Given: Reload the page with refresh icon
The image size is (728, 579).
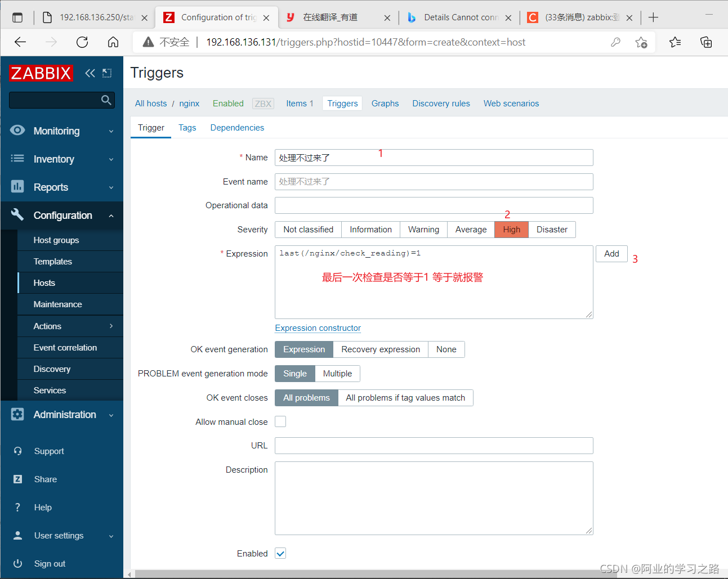Looking at the screenshot, I should 82,42.
